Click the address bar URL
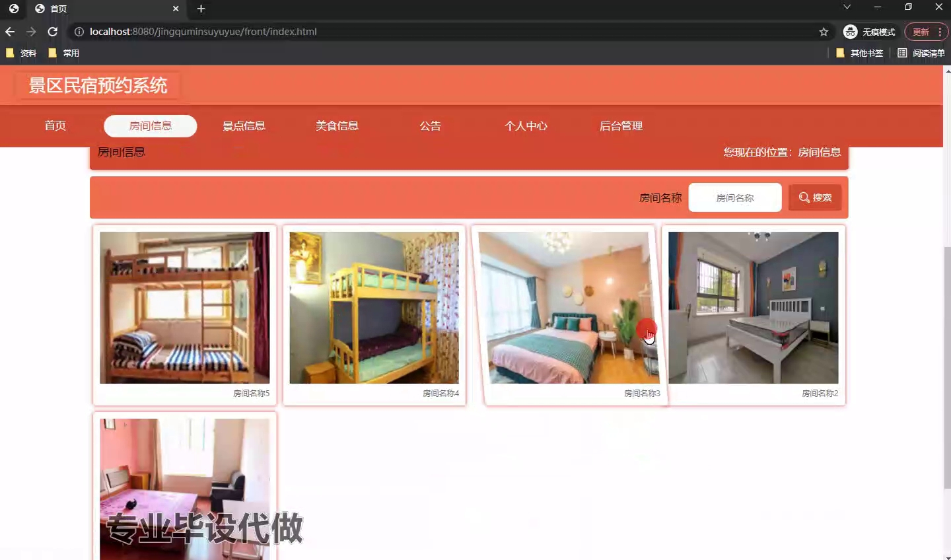The height and width of the screenshot is (560, 951). point(203,32)
